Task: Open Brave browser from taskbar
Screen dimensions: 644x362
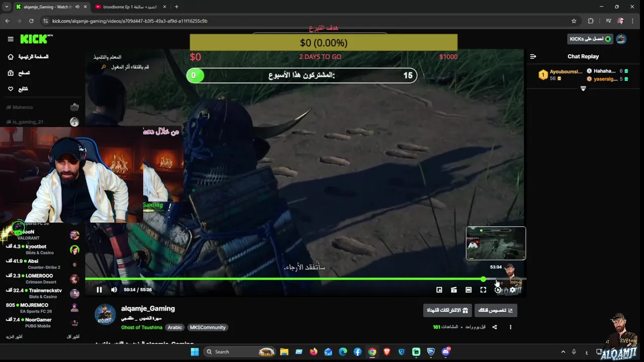Action: point(387,352)
